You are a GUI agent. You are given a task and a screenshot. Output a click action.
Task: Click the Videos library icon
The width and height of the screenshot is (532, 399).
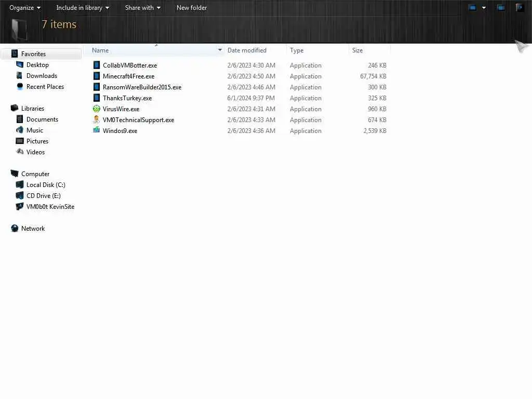coord(20,151)
